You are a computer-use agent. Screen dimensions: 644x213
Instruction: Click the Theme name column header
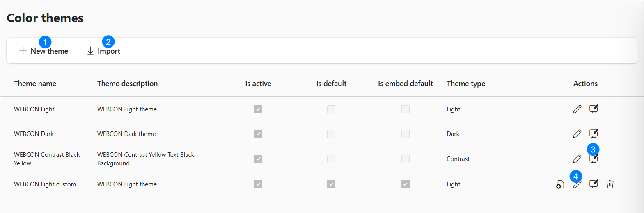point(35,84)
